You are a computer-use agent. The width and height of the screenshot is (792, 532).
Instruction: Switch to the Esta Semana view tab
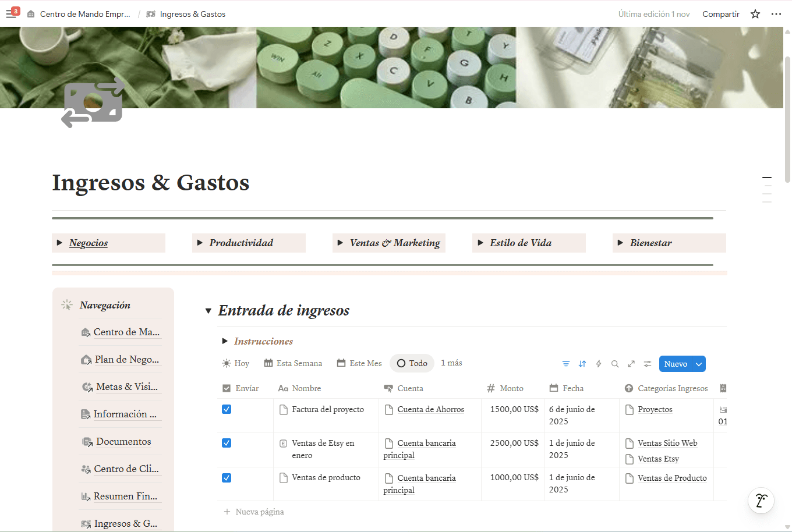293,363
